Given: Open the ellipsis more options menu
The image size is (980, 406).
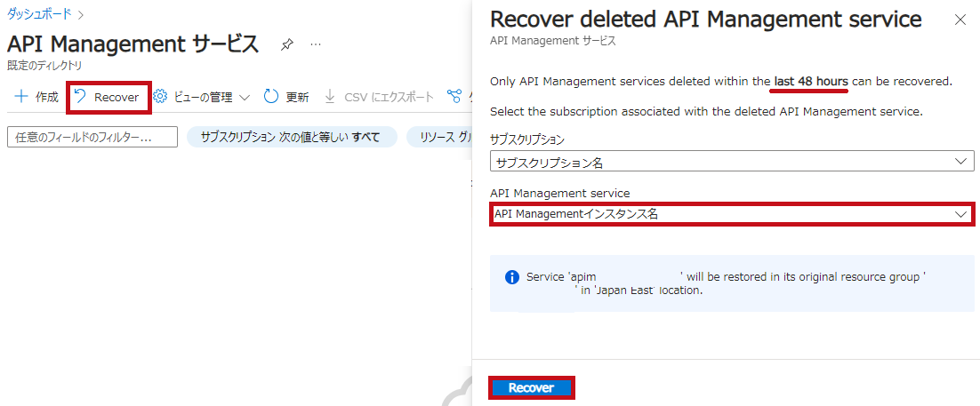Looking at the screenshot, I should [x=316, y=45].
